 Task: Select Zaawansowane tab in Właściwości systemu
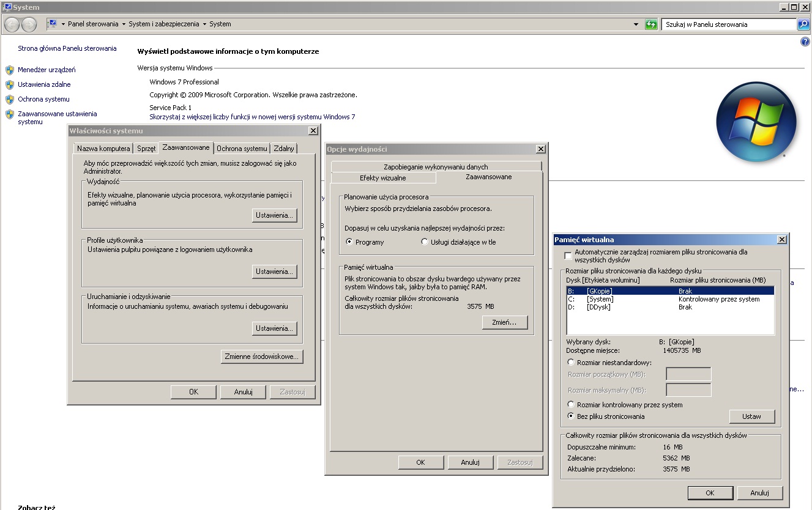click(x=186, y=147)
